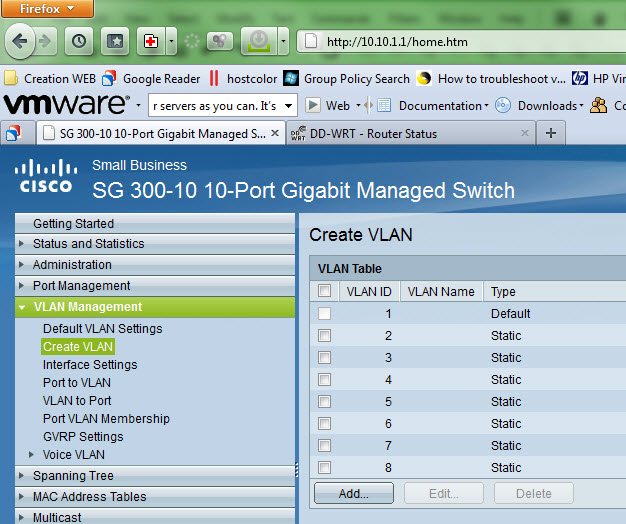Click the VMware toolbar Web play icon

point(313,105)
